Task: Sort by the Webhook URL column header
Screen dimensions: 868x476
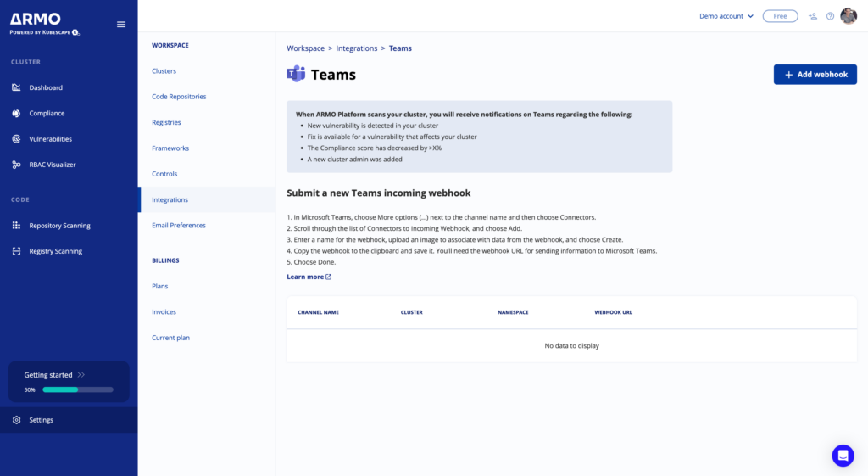Action: coord(614,312)
